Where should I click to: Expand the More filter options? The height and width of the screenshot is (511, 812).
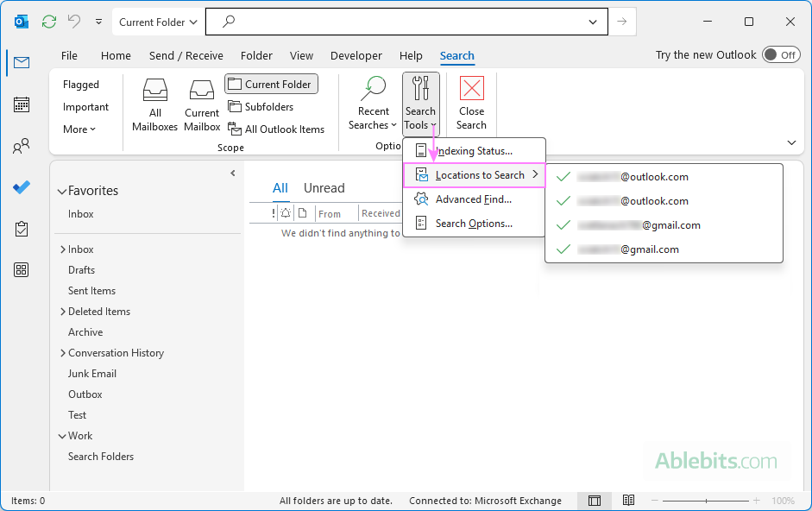click(x=81, y=129)
